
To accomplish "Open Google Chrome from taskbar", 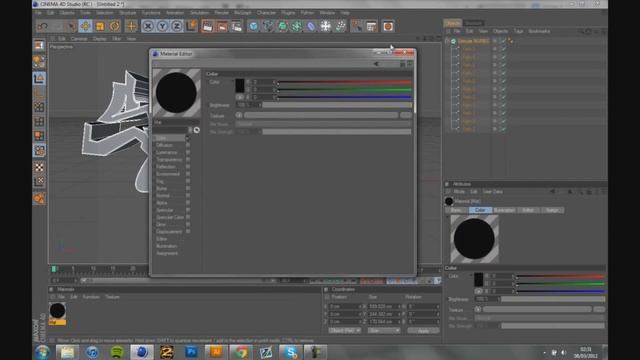I will click(240, 352).
